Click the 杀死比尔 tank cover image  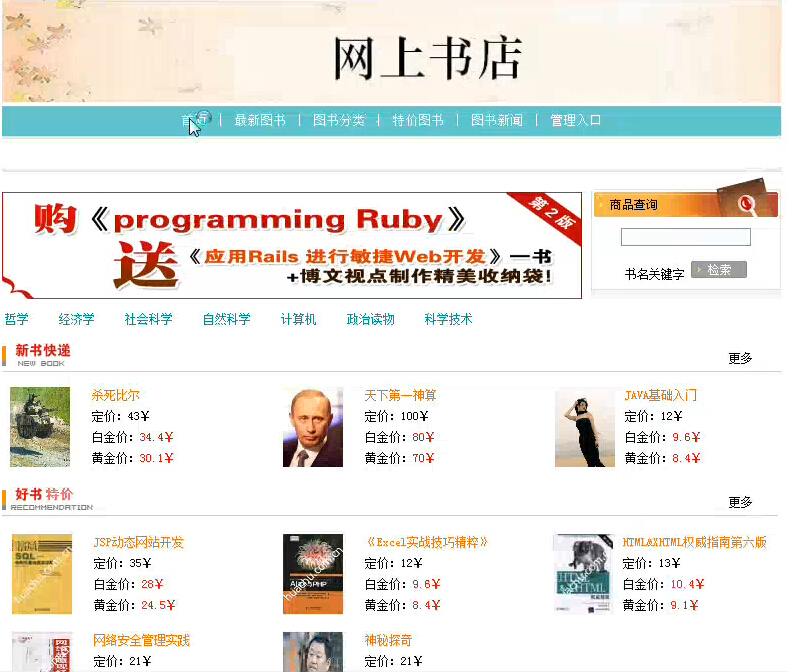pyautogui.click(x=40, y=427)
